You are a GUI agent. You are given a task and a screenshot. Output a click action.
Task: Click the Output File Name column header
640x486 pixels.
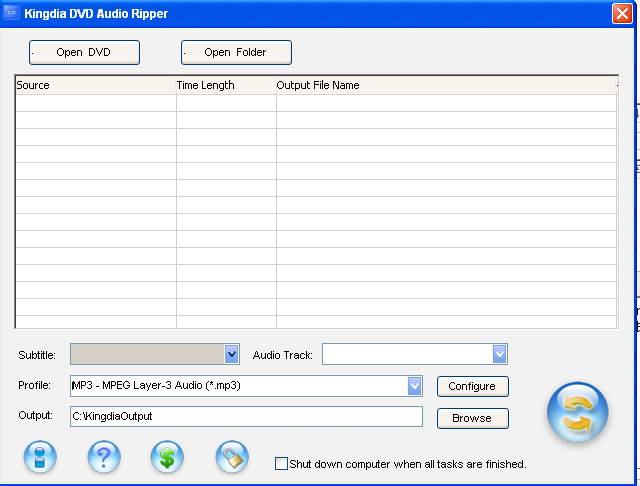(446, 85)
